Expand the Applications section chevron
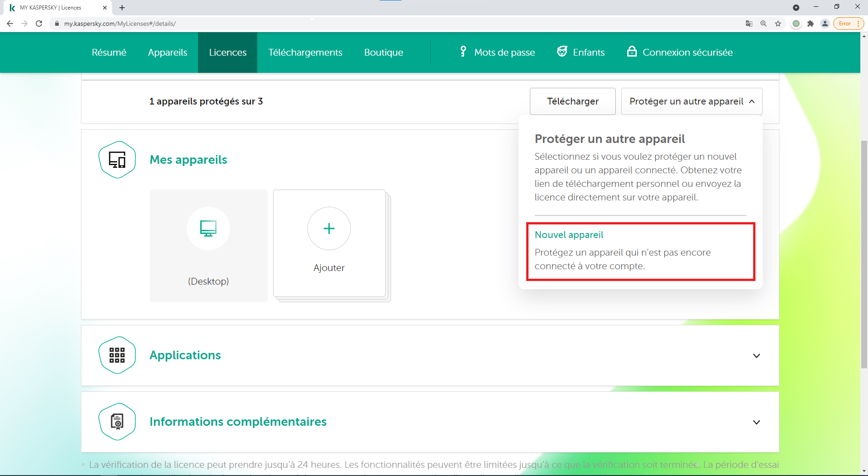868x476 pixels. coord(756,356)
